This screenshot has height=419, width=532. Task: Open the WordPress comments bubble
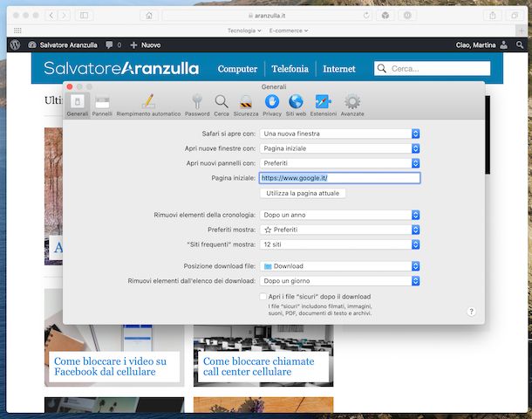(x=113, y=45)
